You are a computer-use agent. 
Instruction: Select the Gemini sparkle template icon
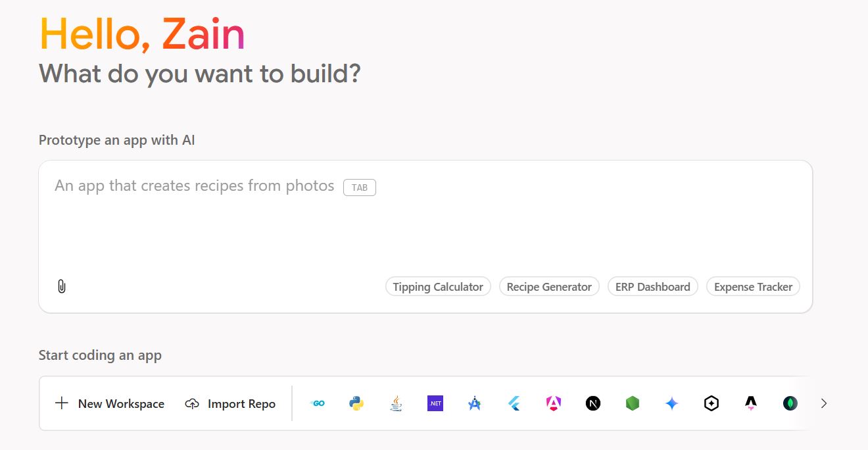coord(672,403)
